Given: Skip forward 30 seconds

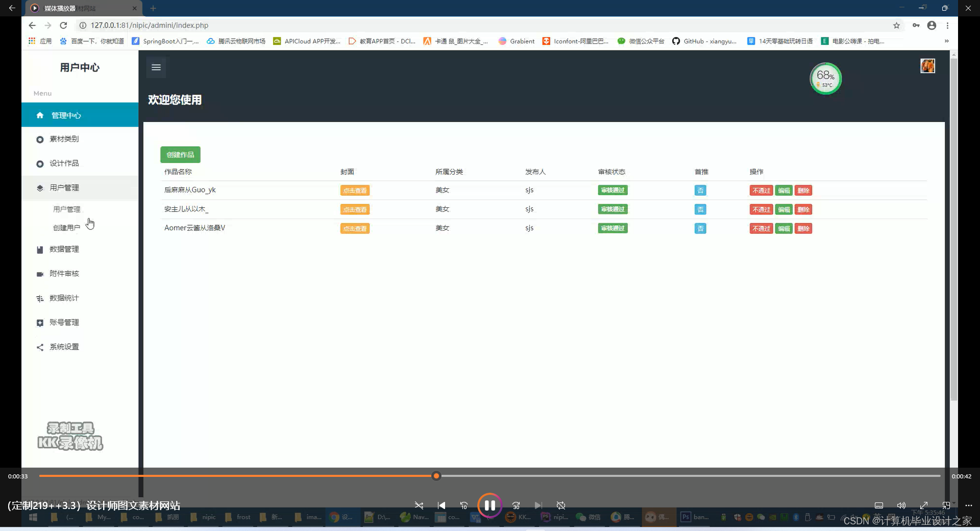Looking at the screenshot, I should [x=516, y=505].
